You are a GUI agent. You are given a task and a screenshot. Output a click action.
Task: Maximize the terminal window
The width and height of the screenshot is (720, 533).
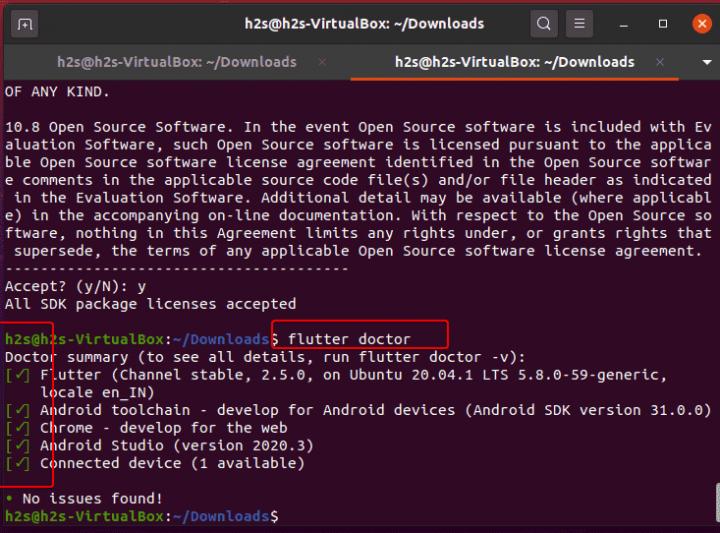pyautogui.click(x=662, y=23)
